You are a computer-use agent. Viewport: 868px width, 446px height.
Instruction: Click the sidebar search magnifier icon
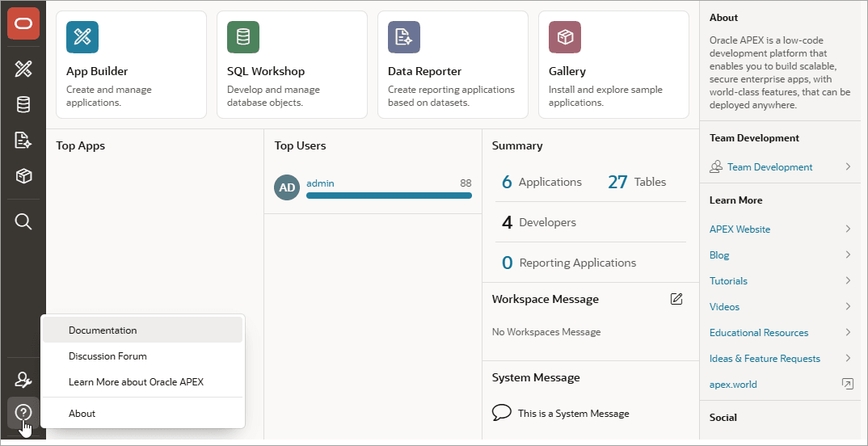(x=23, y=222)
